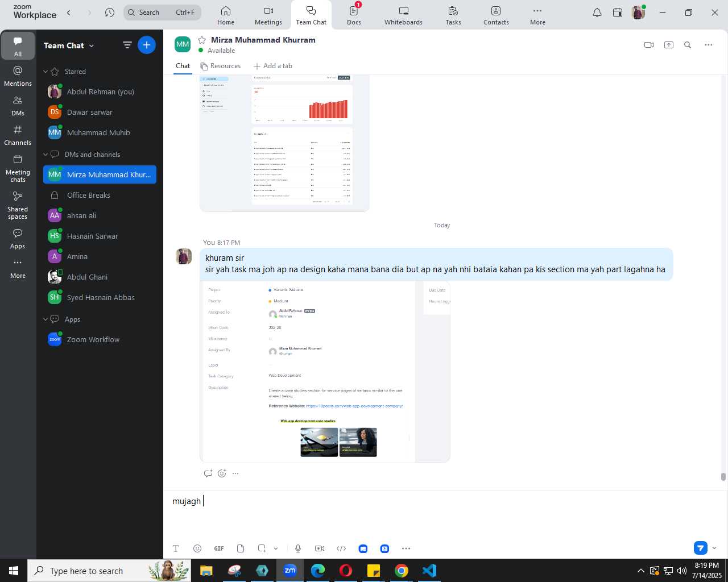Image resolution: width=728 pixels, height=582 pixels.
Task: Open the Whiteboards tab
Action: (403, 15)
